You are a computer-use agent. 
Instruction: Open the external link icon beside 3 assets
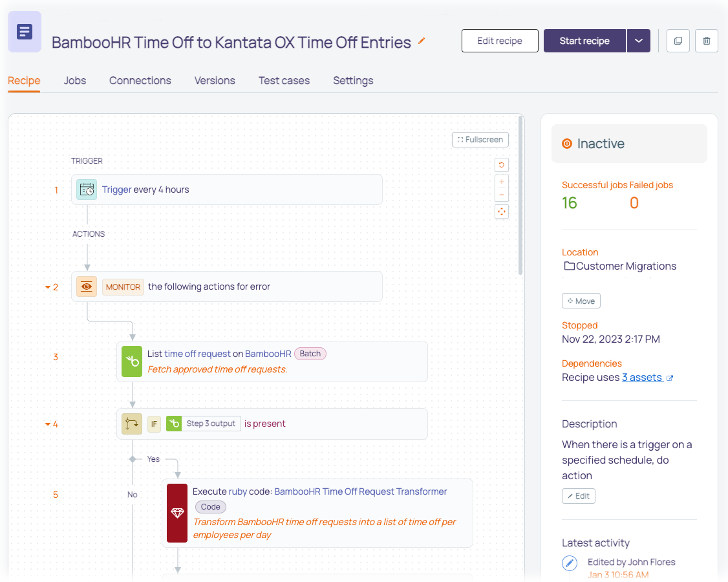pyautogui.click(x=670, y=378)
